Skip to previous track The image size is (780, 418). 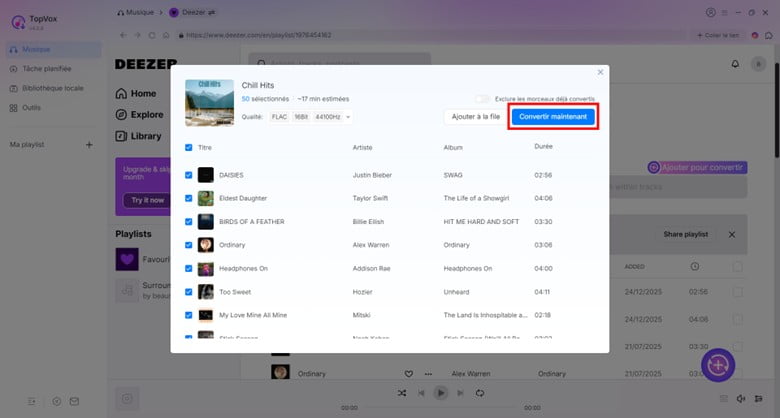(421, 393)
